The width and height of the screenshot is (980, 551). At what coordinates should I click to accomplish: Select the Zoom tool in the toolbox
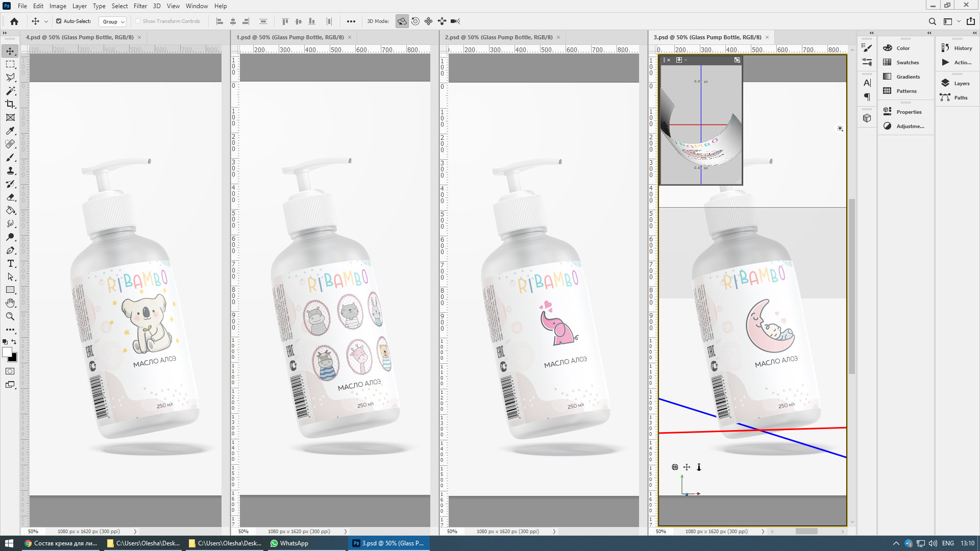tap(10, 316)
